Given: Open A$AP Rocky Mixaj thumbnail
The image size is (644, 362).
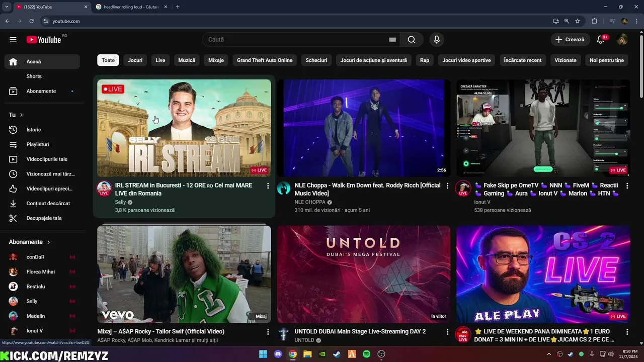Looking at the screenshot, I should (184, 274).
